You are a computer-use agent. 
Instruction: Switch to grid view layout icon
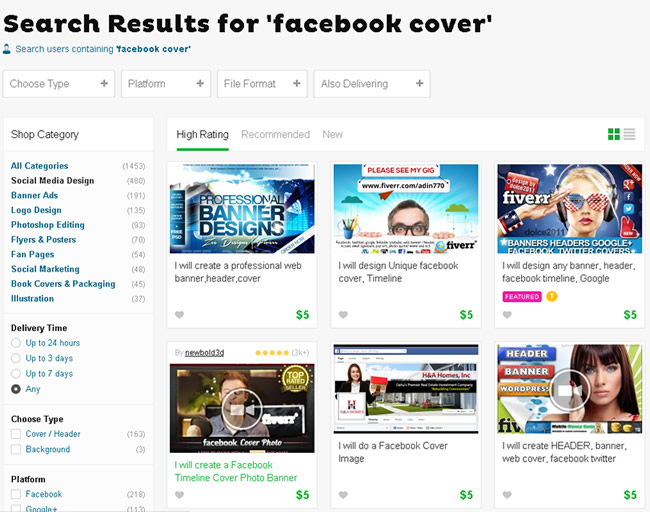pyautogui.click(x=614, y=134)
